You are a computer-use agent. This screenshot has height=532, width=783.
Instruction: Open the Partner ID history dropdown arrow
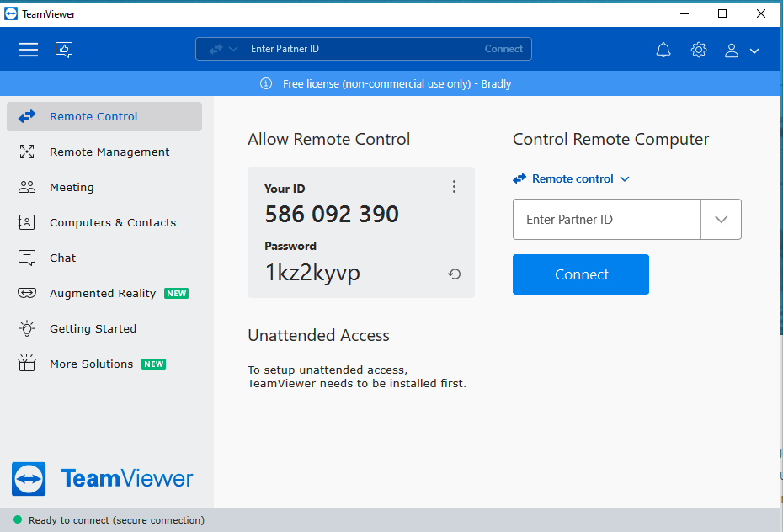click(721, 220)
